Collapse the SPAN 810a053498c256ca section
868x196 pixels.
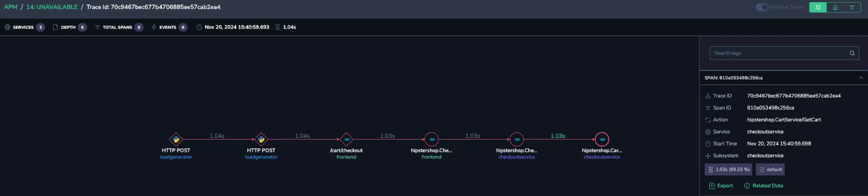(861, 78)
